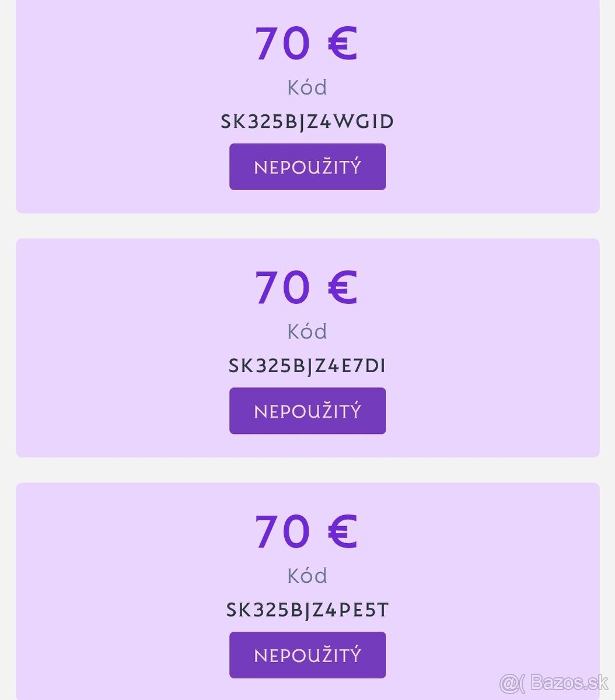Click the Kód label above SK325BJZ4WGID

pos(307,87)
